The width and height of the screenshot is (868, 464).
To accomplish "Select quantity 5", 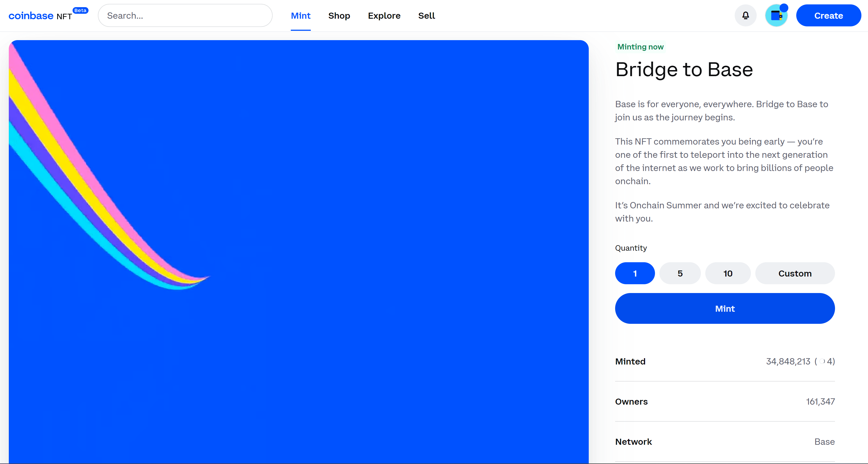I will (680, 273).
